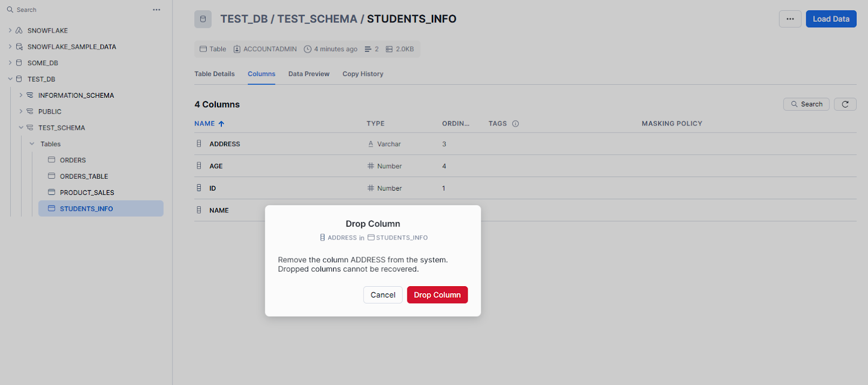
Task: Click the refresh columns icon
Action: pos(845,104)
